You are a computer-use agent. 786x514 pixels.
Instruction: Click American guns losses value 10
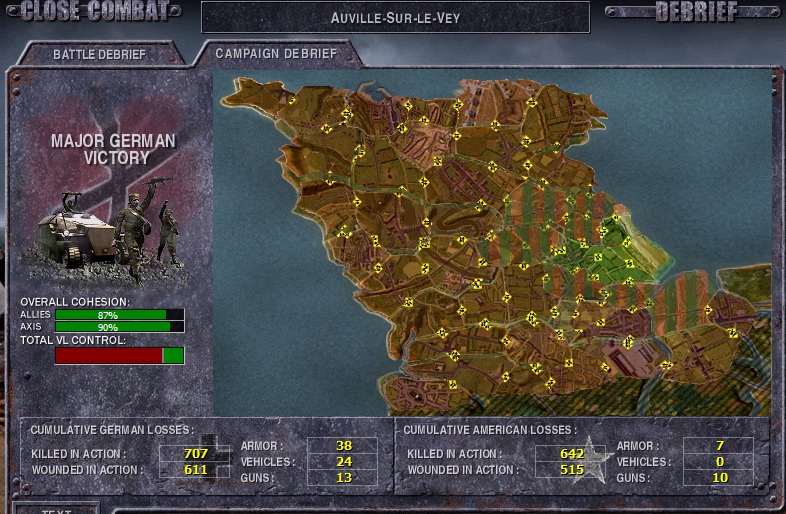(x=719, y=477)
